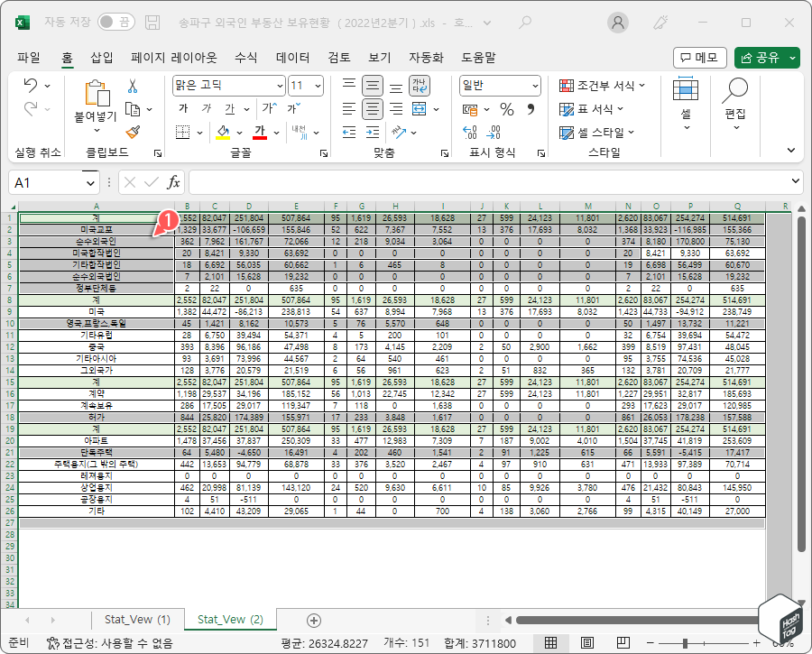Click the Copy icon
Screen dimensions: 812x654
pyautogui.click(x=134, y=109)
